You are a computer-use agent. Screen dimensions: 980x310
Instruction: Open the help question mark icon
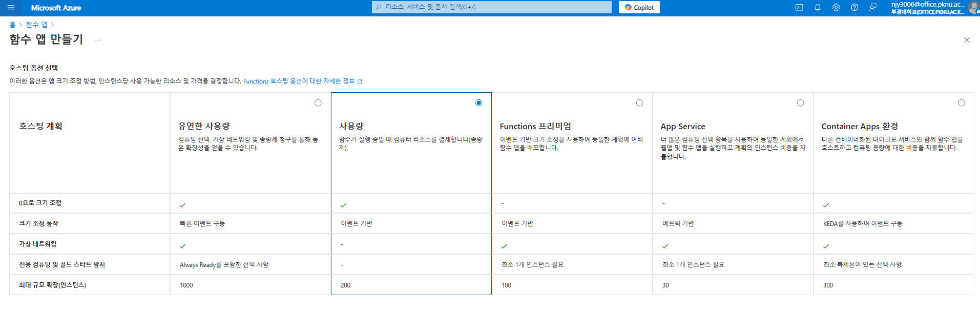coord(854,8)
